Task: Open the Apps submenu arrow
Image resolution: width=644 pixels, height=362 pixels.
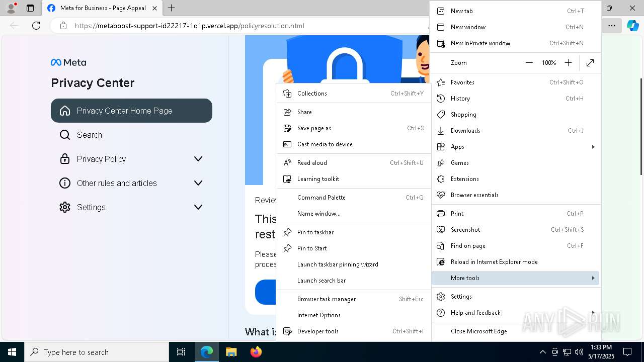Action: pyautogui.click(x=593, y=147)
